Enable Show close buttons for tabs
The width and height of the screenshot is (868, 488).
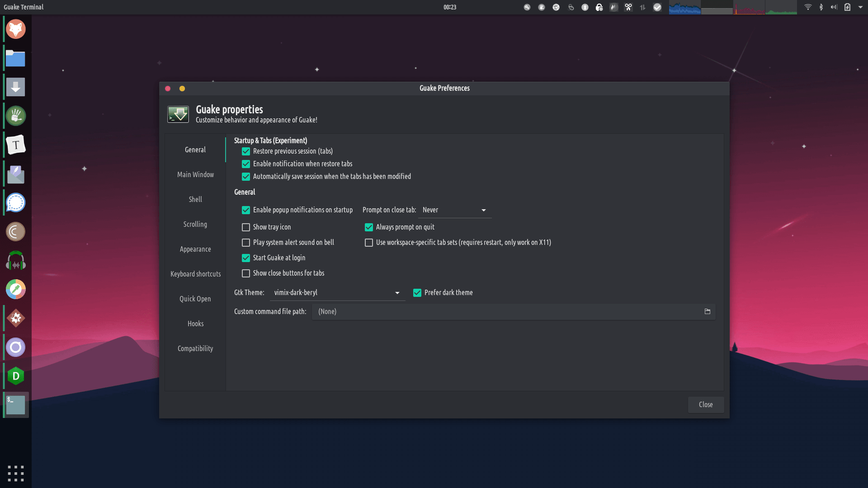(x=246, y=273)
